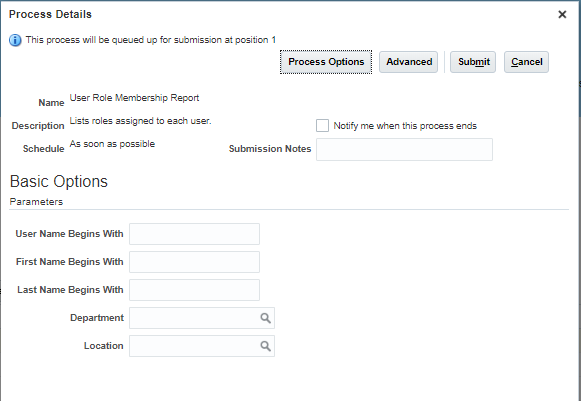Click inside the Location text box

pyautogui.click(x=195, y=346)
